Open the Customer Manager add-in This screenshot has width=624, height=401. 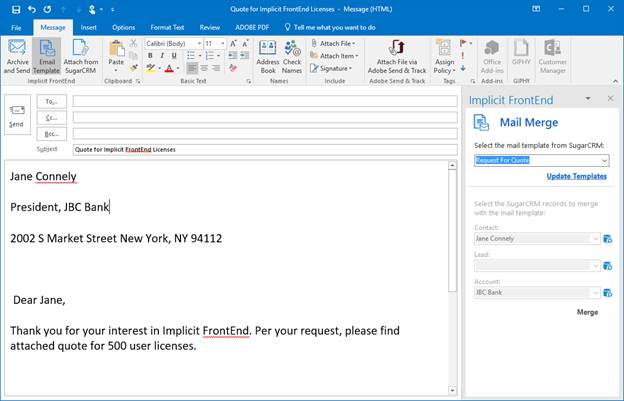pyautogui.click(x=553, y=55)
